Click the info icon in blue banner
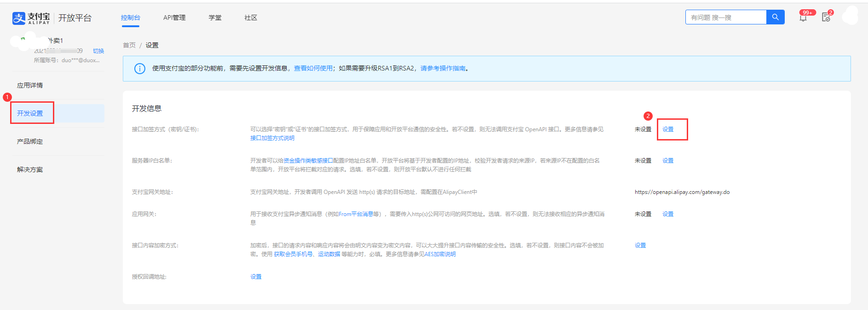 pyautogui.click(x=139, y=69)
